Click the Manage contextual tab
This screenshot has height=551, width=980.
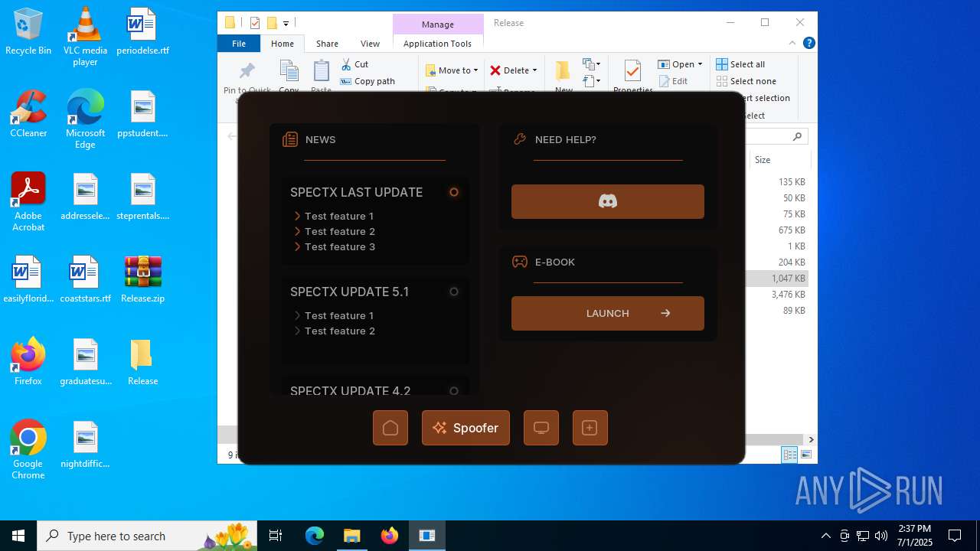pyautogui.click(x=438, y=24)
